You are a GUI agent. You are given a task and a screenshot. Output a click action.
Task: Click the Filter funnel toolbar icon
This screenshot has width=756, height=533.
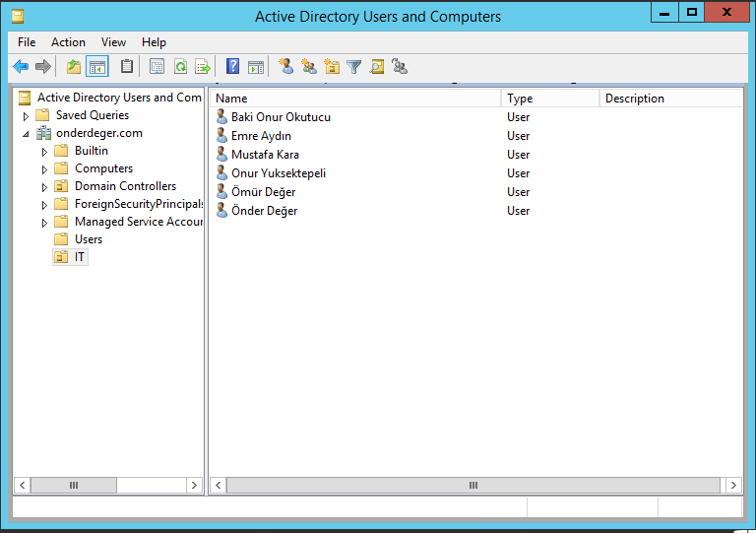pyautogui.click(x=354, y=67)
